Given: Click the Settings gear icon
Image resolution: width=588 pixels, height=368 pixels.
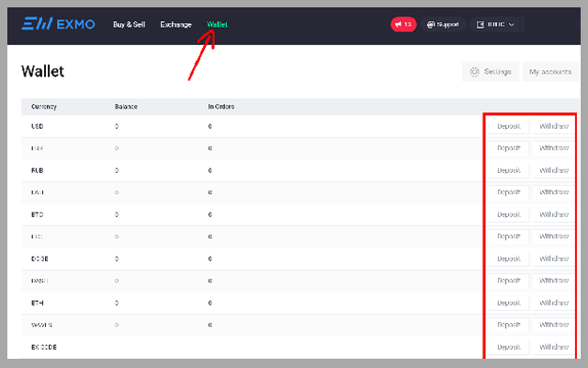Looking at the screenshot, I should (475, 72).
